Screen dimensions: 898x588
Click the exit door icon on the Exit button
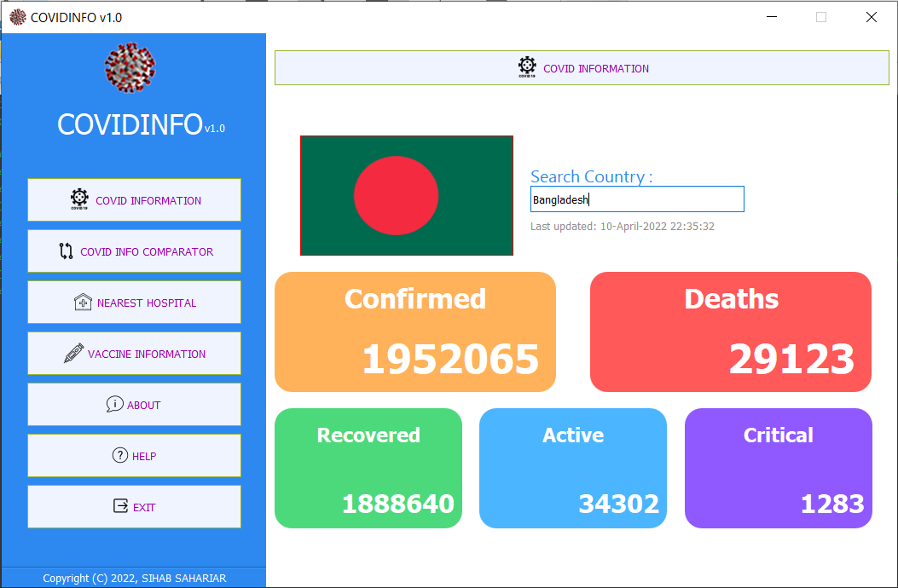click(121, 506)
